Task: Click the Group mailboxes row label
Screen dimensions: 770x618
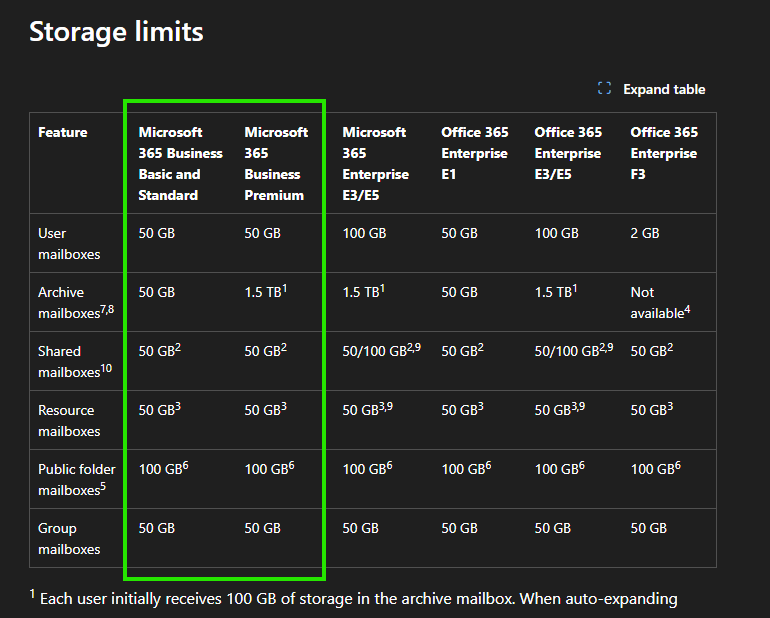Action: [x=69, y=538]
